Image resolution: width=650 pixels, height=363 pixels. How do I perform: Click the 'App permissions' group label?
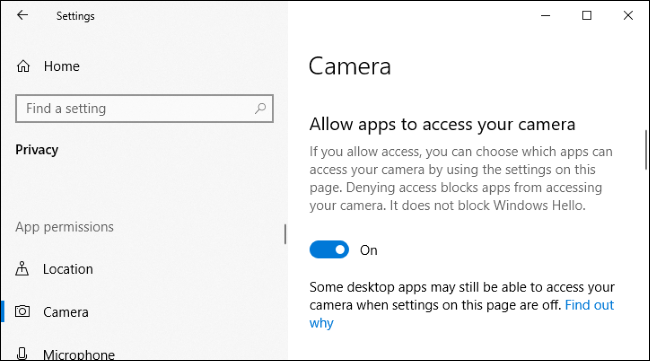coord(64,227)
